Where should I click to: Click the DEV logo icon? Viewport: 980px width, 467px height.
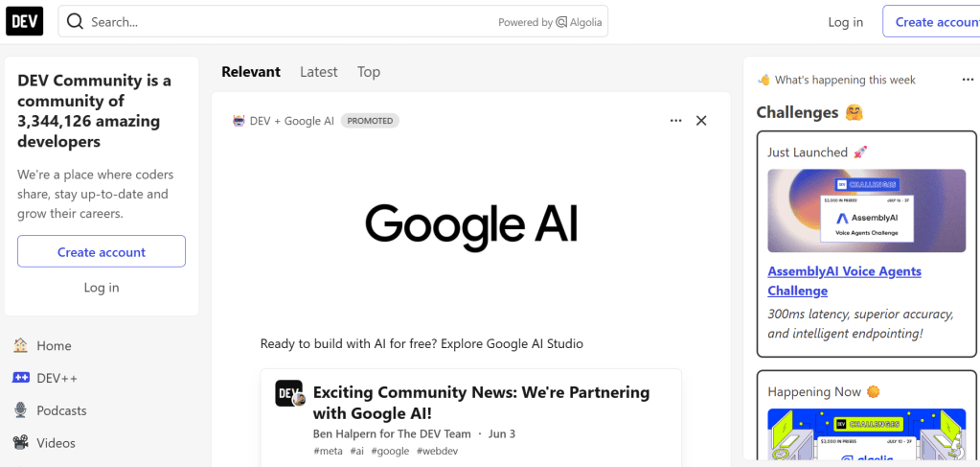25,21
